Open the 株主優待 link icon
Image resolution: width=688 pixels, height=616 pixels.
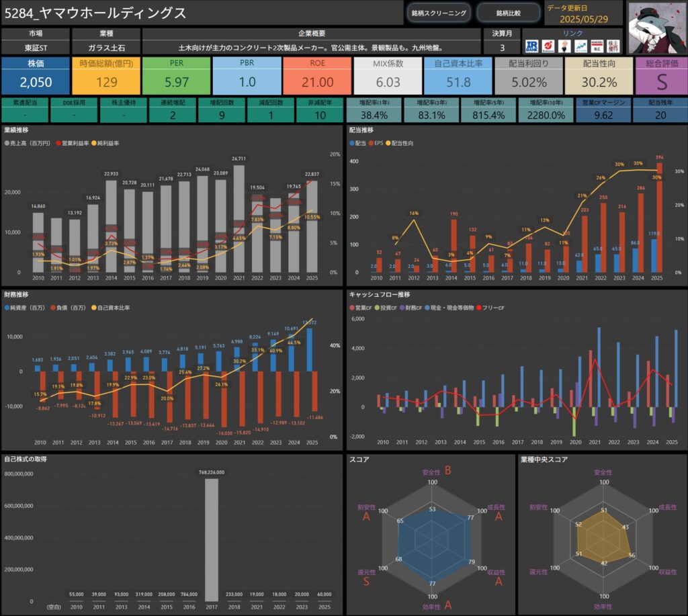point(613,46)
